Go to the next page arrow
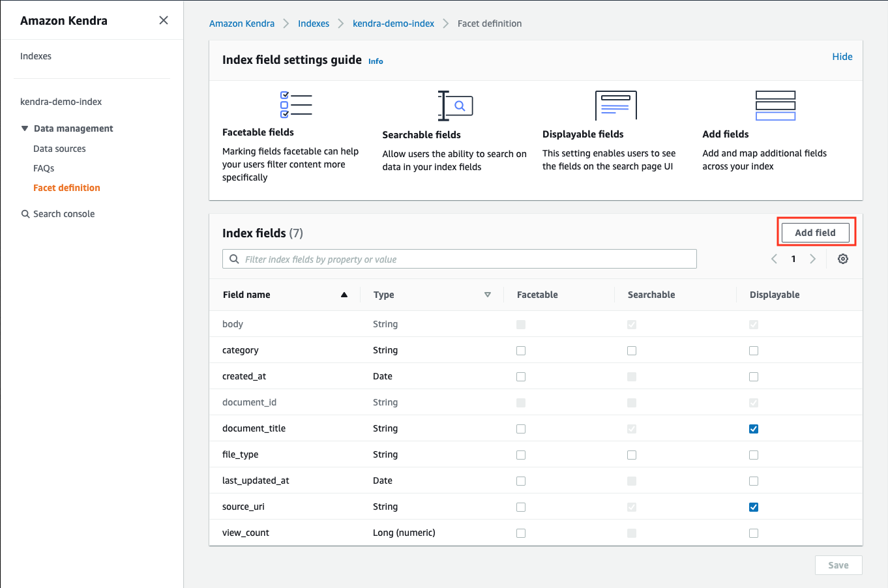888x588 pixels. tap(812, 259)
